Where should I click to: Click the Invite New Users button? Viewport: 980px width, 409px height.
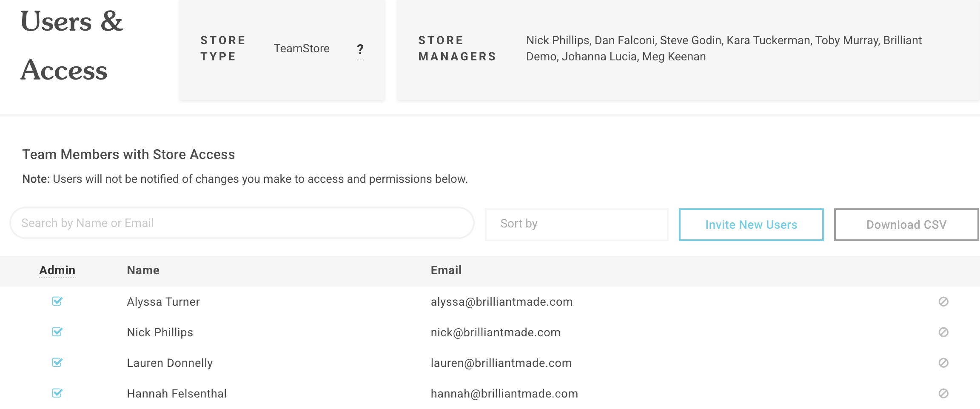(751, 224)
